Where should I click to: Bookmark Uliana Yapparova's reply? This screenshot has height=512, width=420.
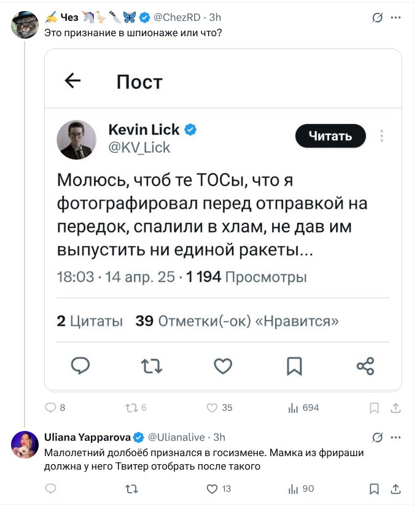point(375,489)
